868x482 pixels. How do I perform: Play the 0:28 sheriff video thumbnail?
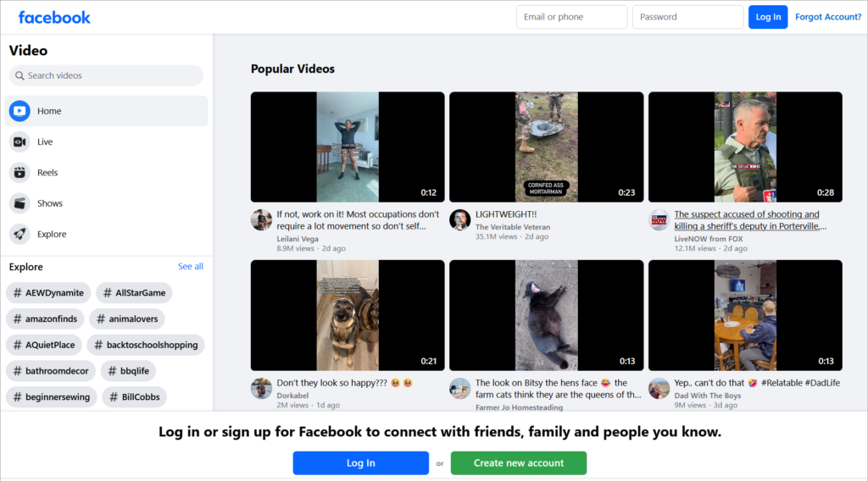pos(745,147)
